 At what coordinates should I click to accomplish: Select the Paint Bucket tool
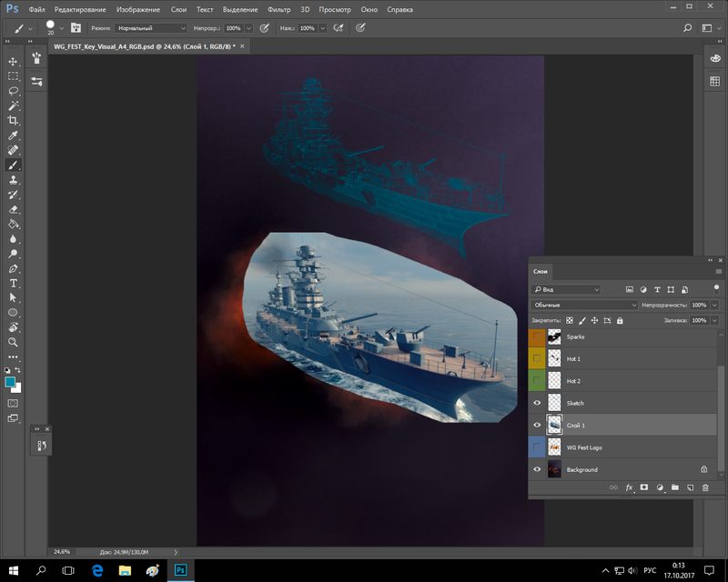tap(13, 225)
